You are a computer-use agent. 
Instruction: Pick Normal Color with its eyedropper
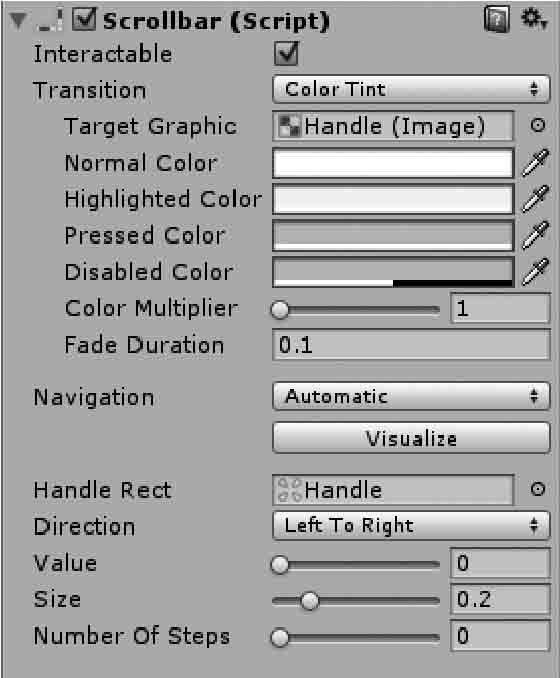535,163
